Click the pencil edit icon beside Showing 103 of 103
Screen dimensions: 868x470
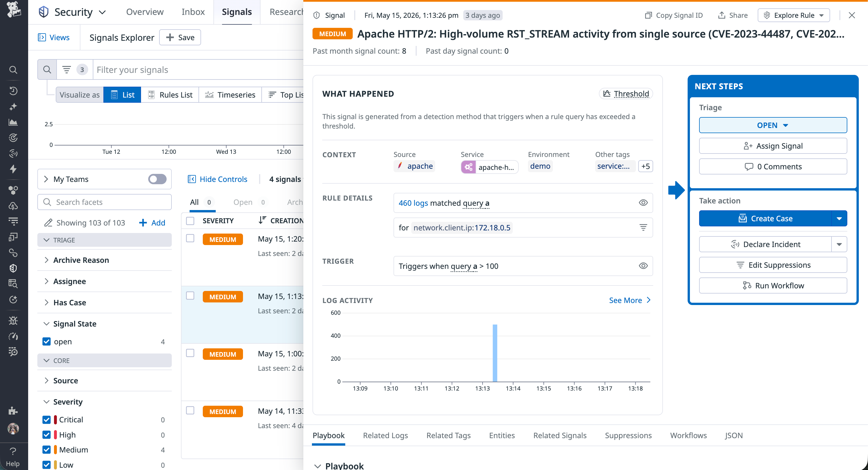(48, 223)
